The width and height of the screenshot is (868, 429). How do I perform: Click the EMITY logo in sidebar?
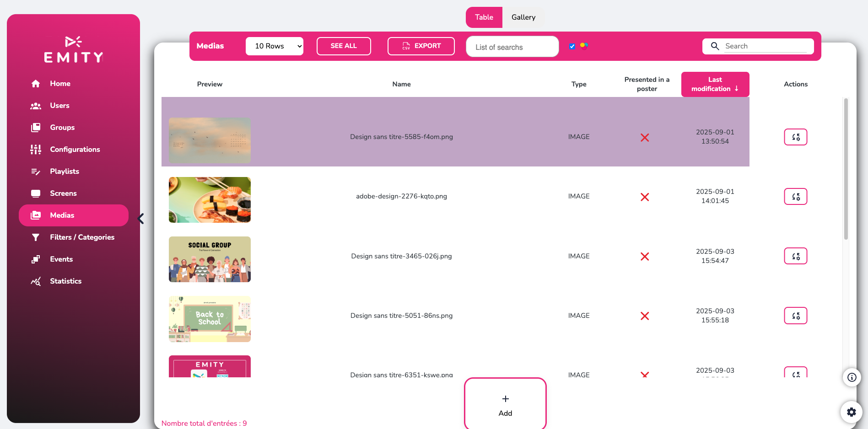point(73,49)
